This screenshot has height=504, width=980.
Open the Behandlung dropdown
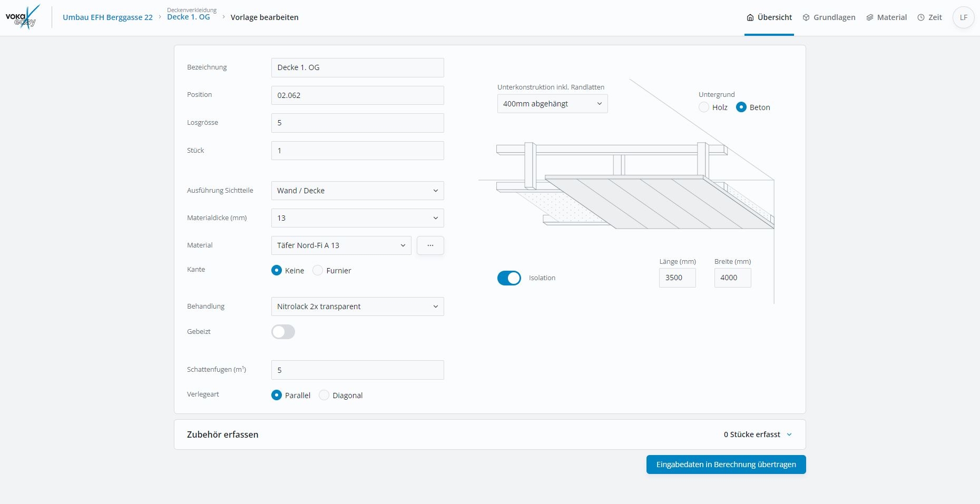point(357,307)
